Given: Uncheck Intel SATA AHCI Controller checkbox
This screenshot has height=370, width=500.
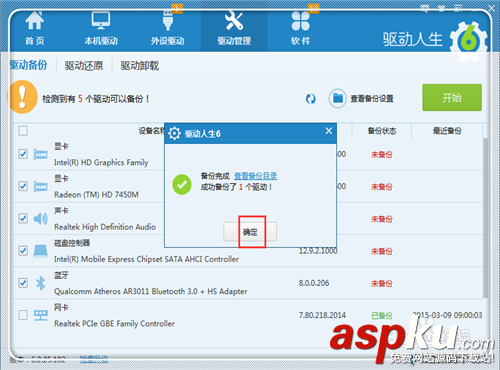Looking at the screenshot, I should point(23,250).
